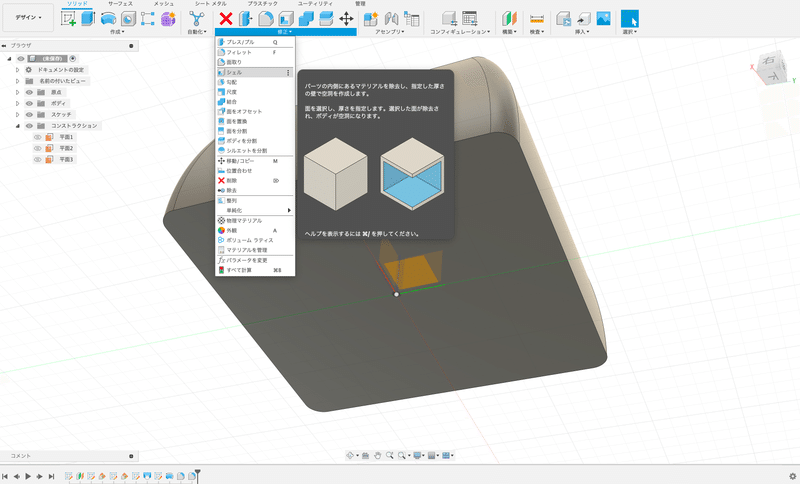
Task: Toggle visibility of コンストラクション folder
Action: (29, 126)
